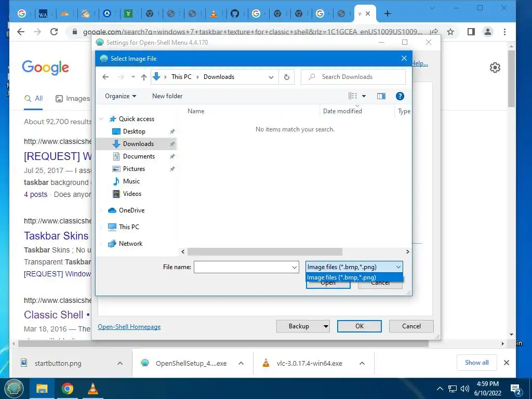Choose Image files (*.bmp,*.png) list option

pyautogui.click(x=354, y=277)
